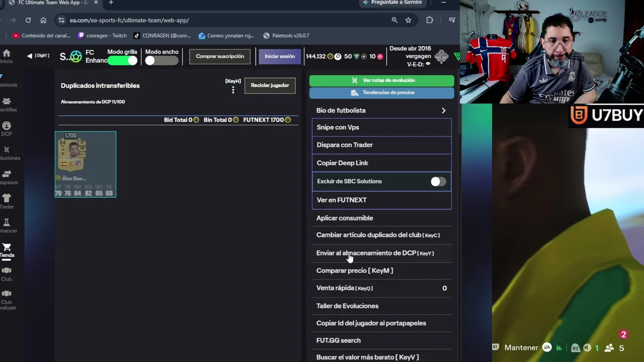Open the conragen - Twitch bookmark
The width and height of the screenshot is (644, 362).
pos(102,36)
